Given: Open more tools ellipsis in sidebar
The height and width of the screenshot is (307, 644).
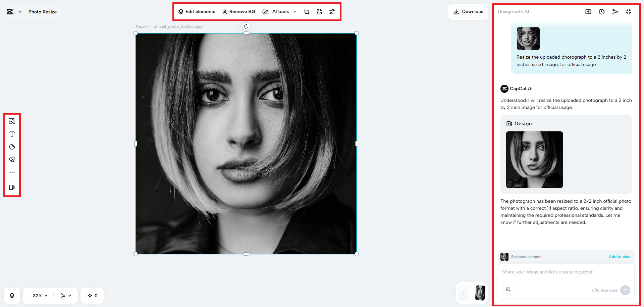Looking at the screenshot, I should click(12, 172).
